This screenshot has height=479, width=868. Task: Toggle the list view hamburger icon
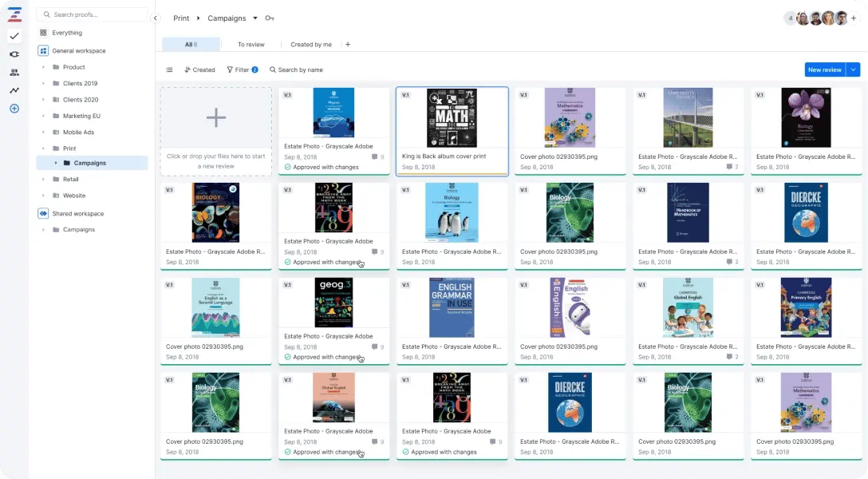click(169, 70)
